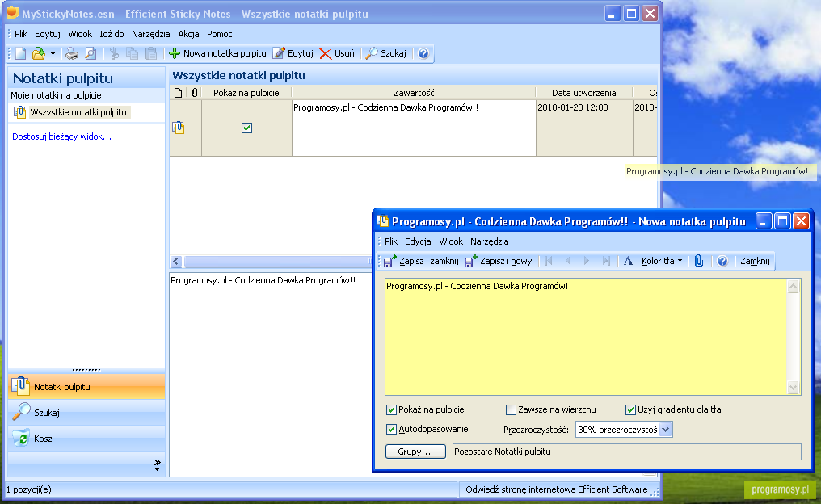Go to last note navigation arrow
The image size is (821, 504).
point(606,261)
